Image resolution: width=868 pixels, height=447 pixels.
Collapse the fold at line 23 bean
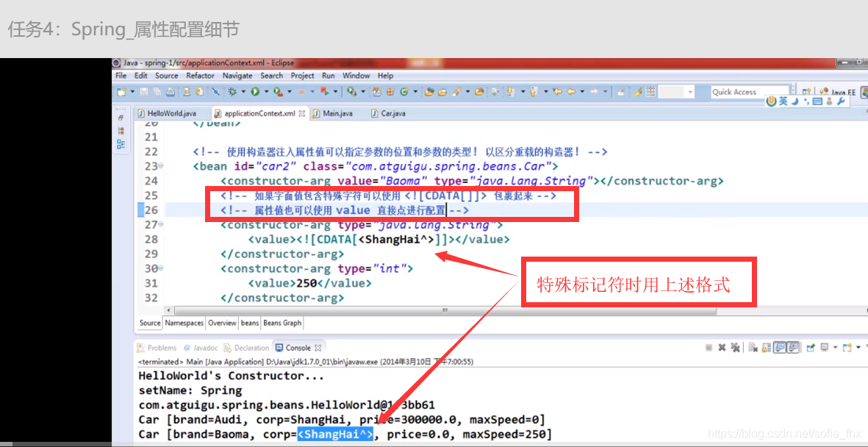(161, 165)
